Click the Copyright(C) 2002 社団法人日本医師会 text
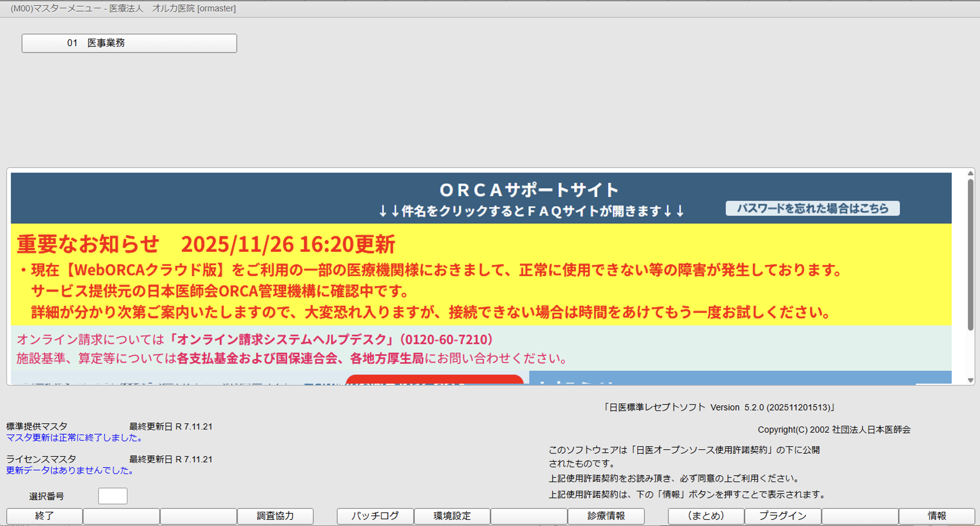The image size is (980, 526). point(834,430)
